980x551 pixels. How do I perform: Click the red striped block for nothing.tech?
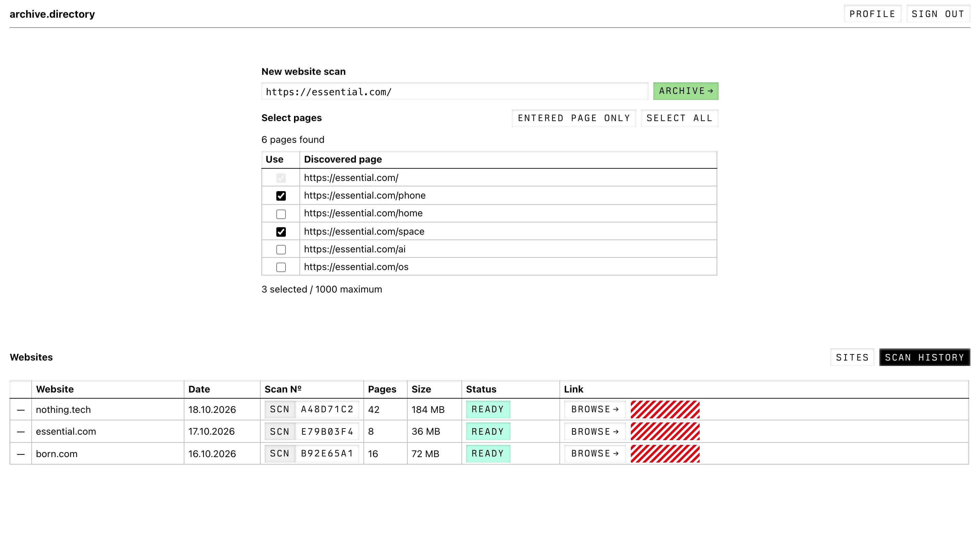(x=665, y=410)
